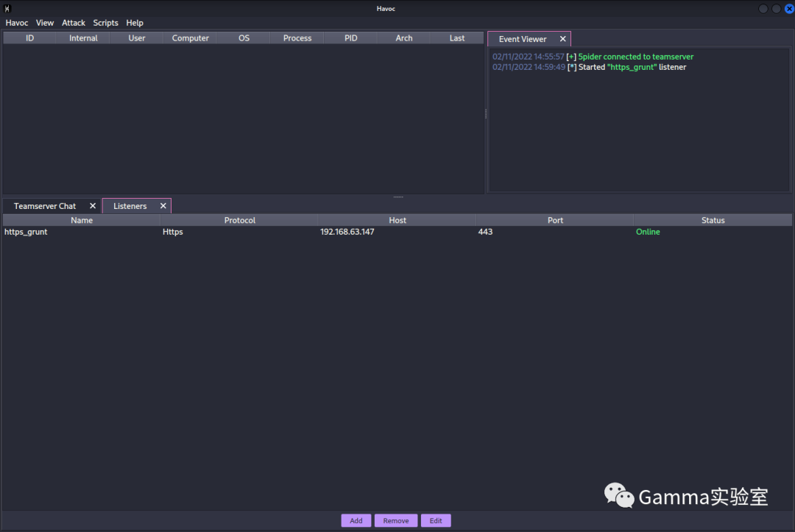Select the https_grunt listener row

coord(397,232)
